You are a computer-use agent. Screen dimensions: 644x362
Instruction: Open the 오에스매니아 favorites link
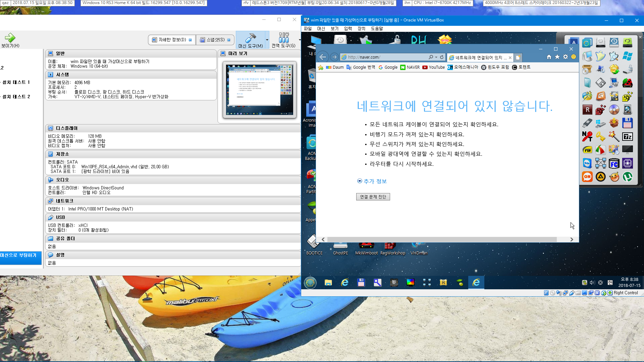[x=463, y=67]
